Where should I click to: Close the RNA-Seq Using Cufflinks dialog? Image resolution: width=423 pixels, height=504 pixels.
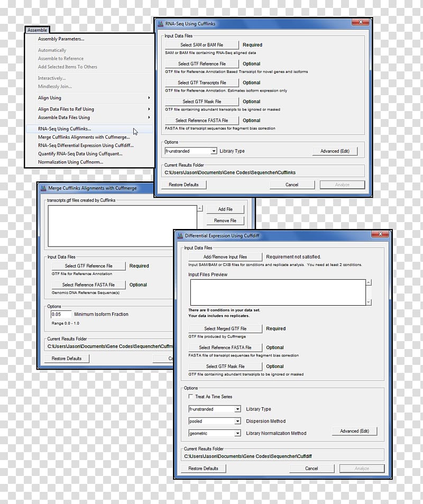(x=360, y=22)
